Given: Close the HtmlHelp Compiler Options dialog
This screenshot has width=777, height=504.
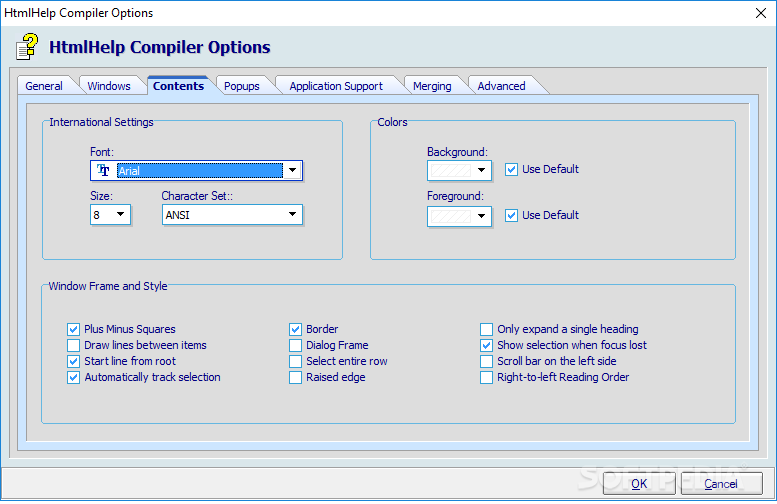Looking at the screenshot, I should [761, 13].
